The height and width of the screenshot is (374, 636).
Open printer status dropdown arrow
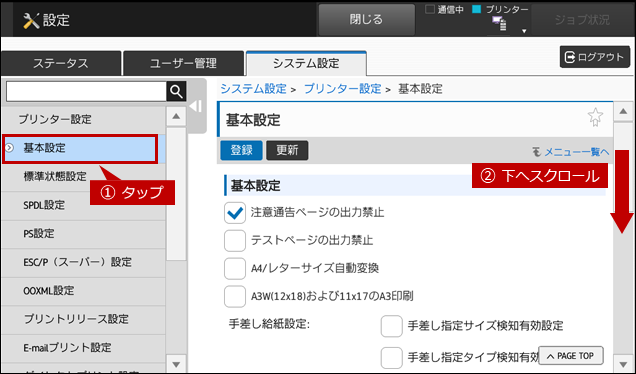point(524,31)
